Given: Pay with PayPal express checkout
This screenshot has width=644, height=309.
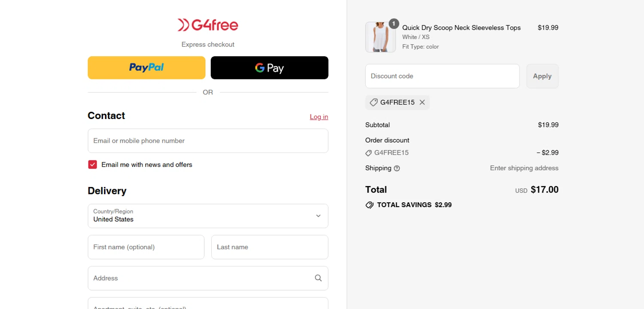Looking at the screenshot, I should (146, 67).
